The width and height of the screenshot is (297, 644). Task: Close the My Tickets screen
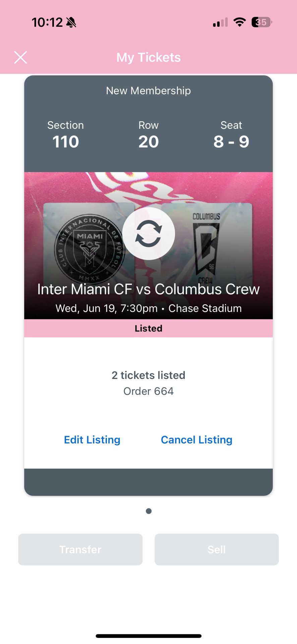(20, 57)
